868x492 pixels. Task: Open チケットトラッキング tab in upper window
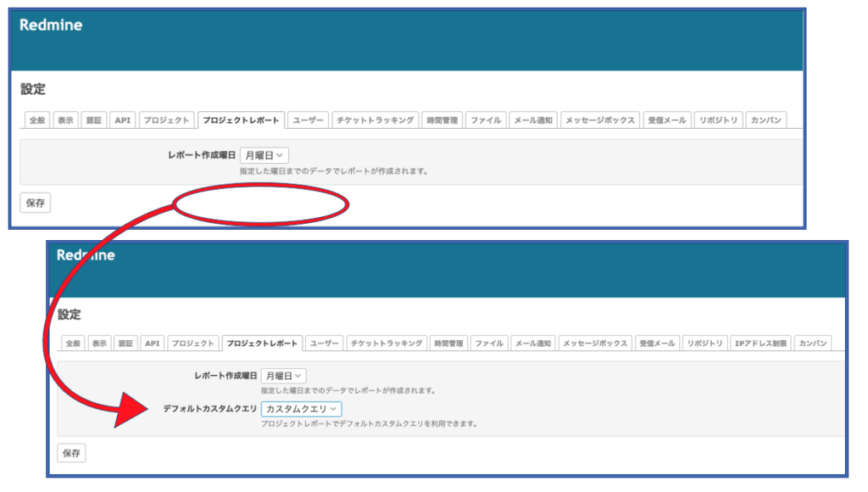376,120
